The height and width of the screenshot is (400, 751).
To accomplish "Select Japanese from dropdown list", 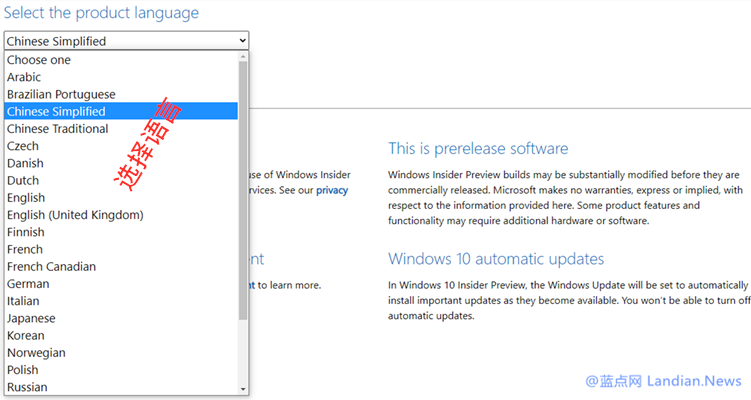I will coord(121,319).
